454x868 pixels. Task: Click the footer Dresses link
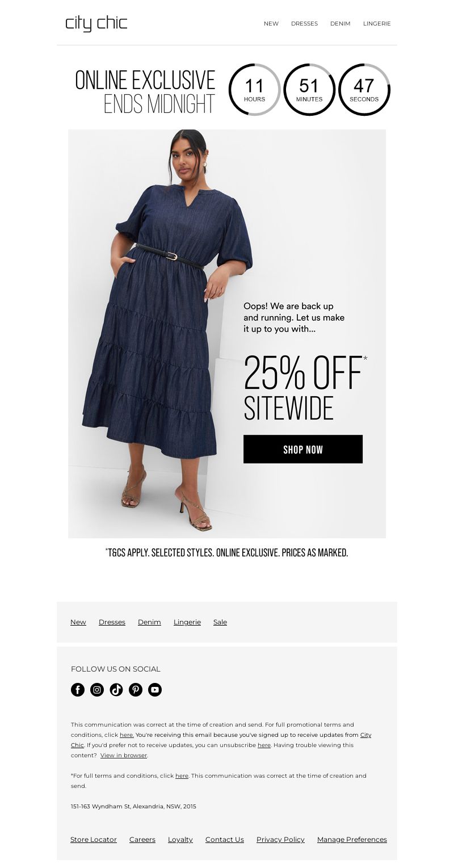tap(112, 622)
